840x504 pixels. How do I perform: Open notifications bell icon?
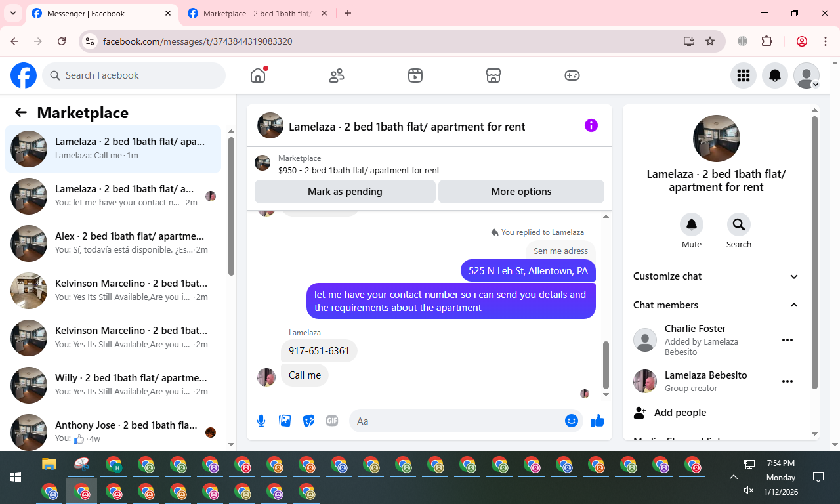[775, 75]
